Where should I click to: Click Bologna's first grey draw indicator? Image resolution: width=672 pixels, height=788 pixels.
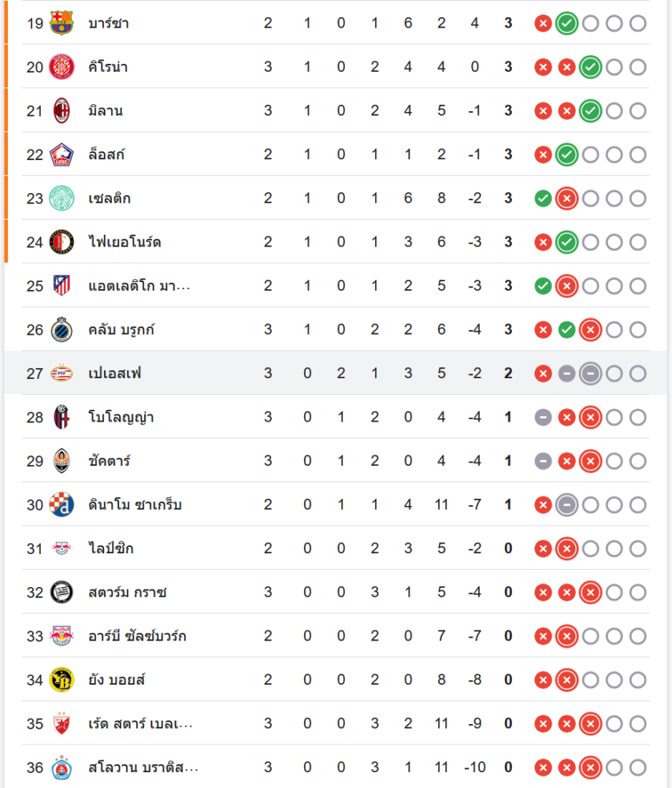coord(542,417)
